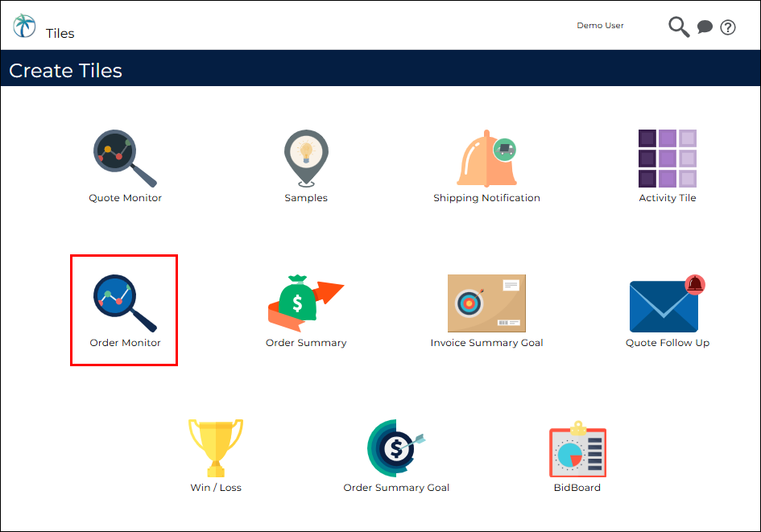The height and width of the screenshot is (532, 761).
Task: Click the Order Summary label text
Action: pos(306,343)
